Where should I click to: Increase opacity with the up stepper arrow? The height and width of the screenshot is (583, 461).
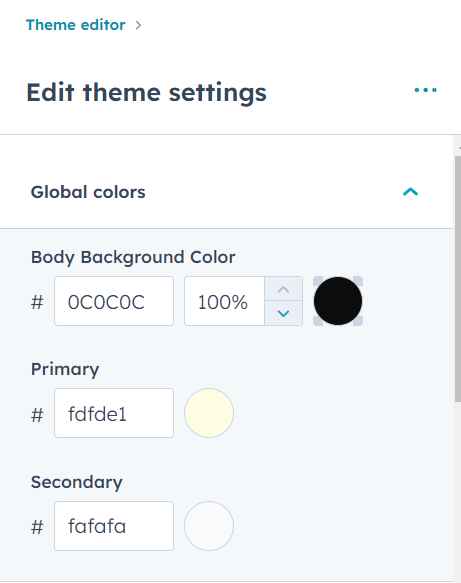(x=283, y=289)
